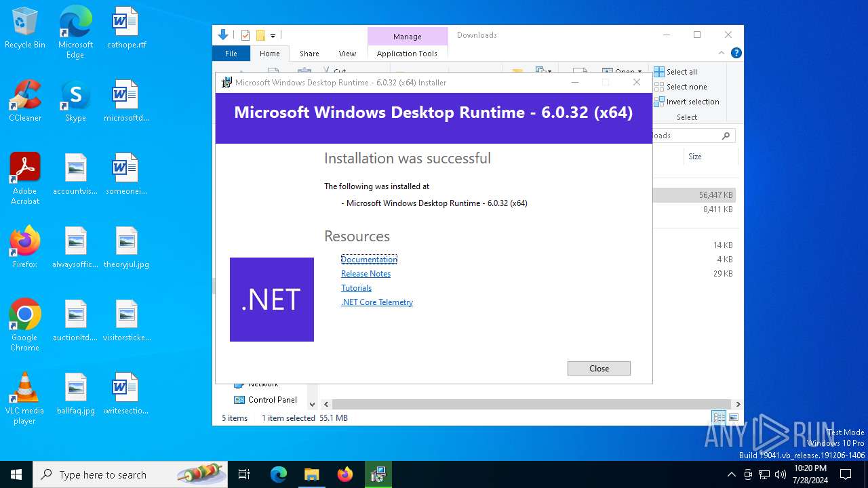
Task: Select the Google Chrome desktop shortcut
Action: (x=25, y=325)
